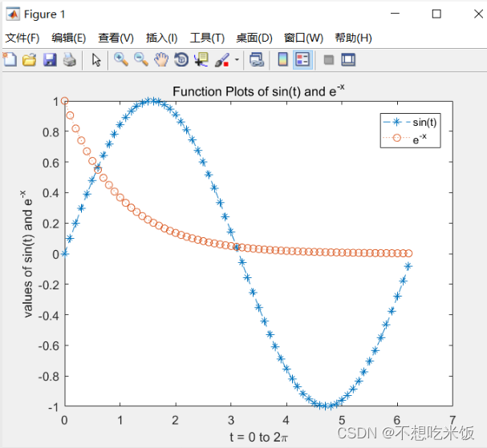Minimize the Figure 1 window
487x448 pixels.
395,14
